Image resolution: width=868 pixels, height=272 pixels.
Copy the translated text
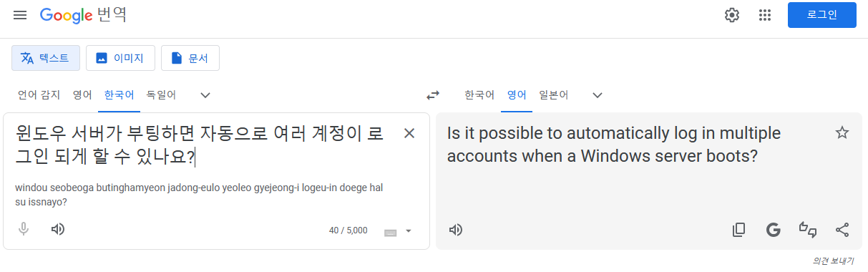tap(739, 230)
